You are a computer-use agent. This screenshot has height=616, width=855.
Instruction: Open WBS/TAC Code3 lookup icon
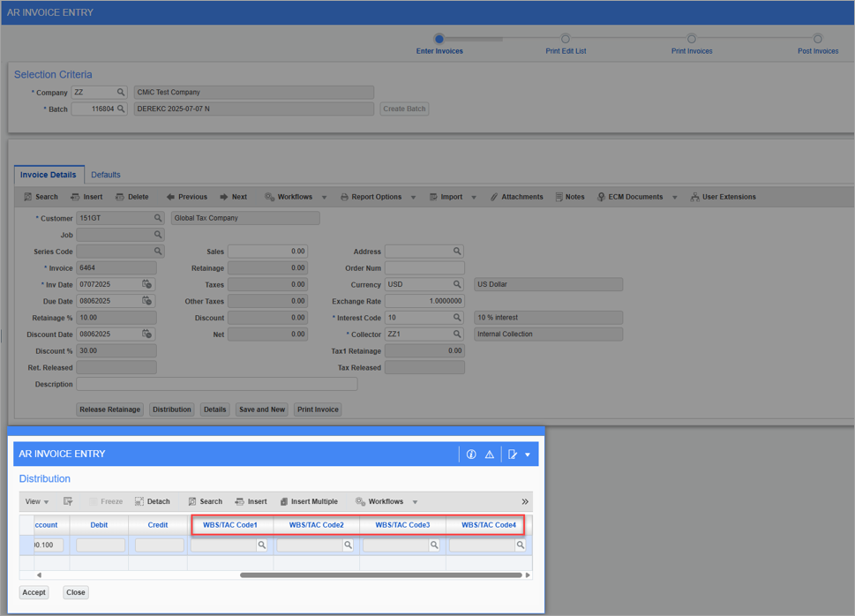tap(434, 545)
